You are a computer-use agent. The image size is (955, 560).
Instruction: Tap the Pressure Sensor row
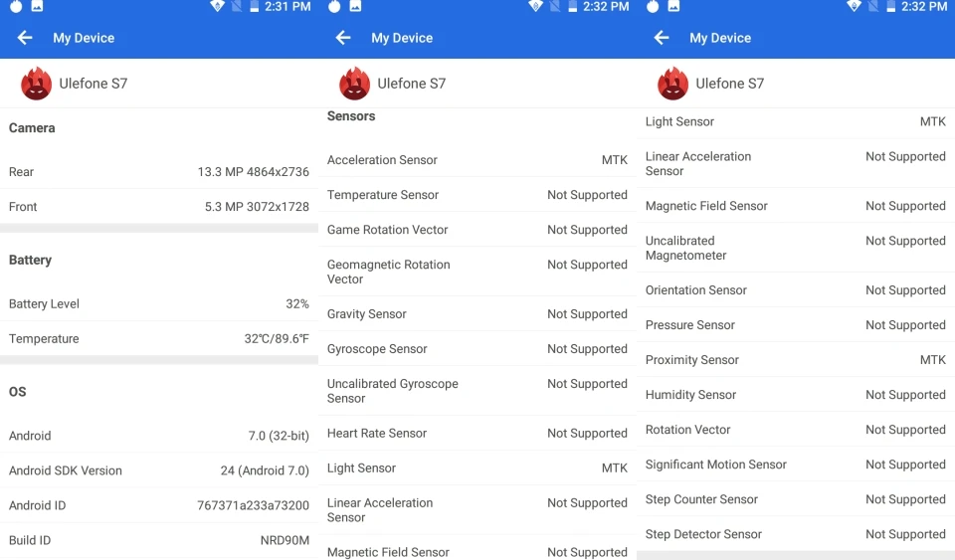[x=796, y=325]
